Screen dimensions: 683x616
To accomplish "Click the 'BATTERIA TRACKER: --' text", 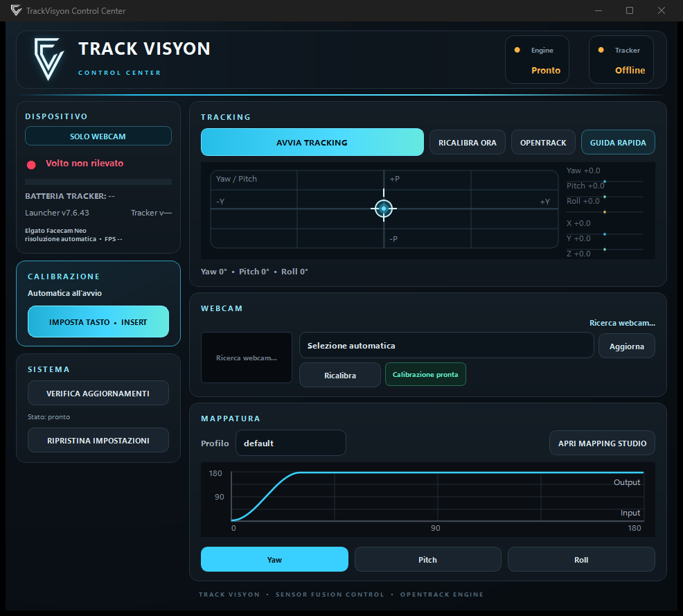I will (70, 196).
